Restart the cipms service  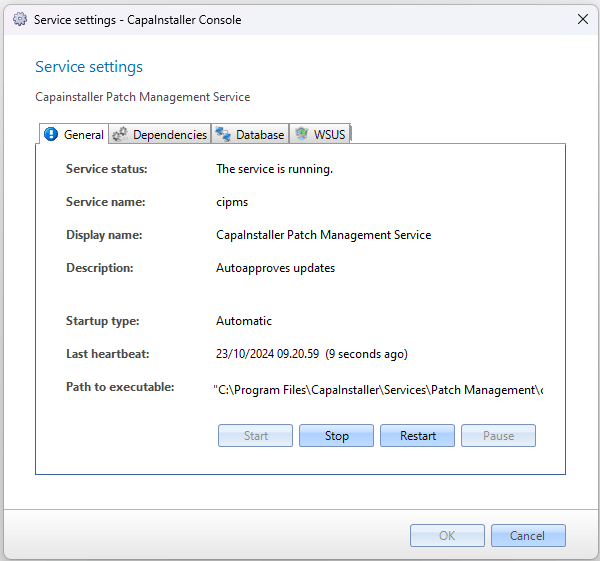[x=417, y=435]
